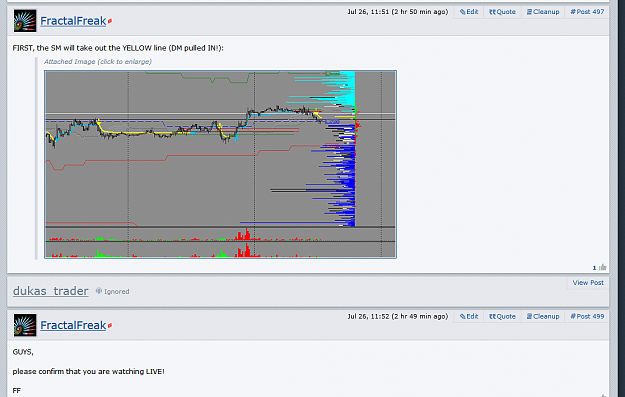Quote post 499
The image size is (625, 397).
coord(502,316)
